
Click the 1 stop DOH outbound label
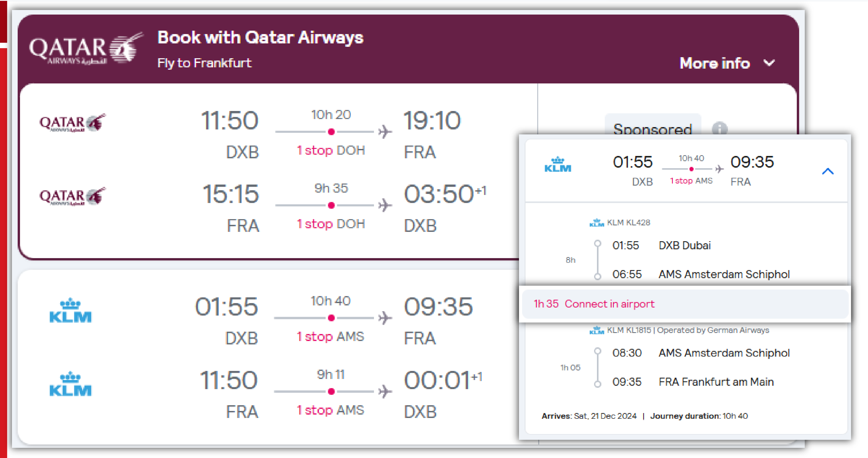coord(331,150)
